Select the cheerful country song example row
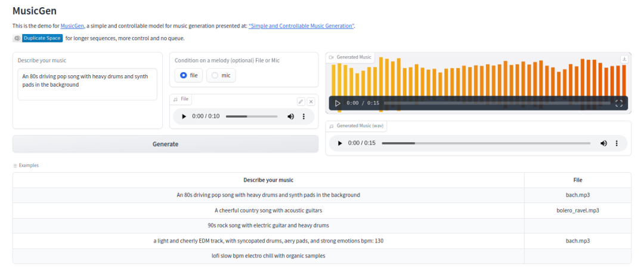 click(x=268, y=210)
